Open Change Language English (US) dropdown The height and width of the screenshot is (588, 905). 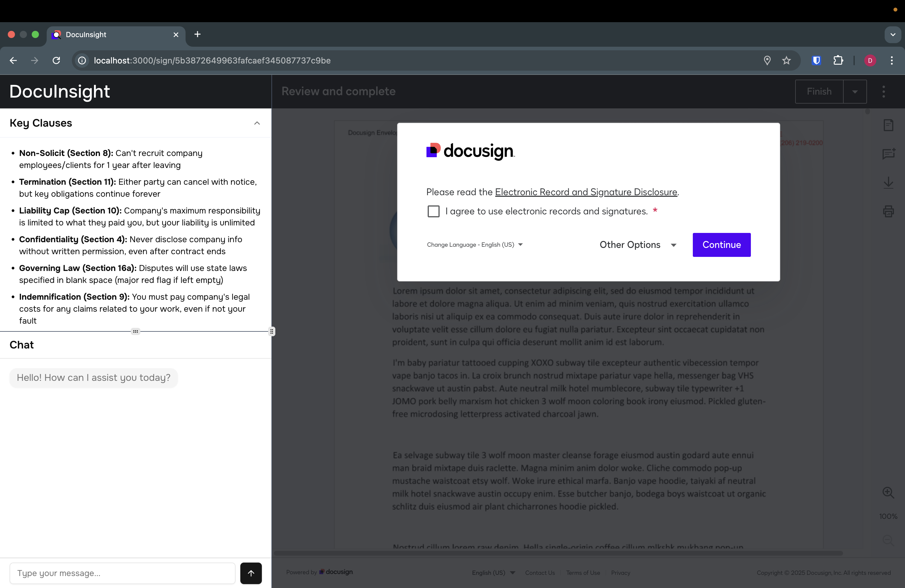pyautogui.click(x=475, y=245)
